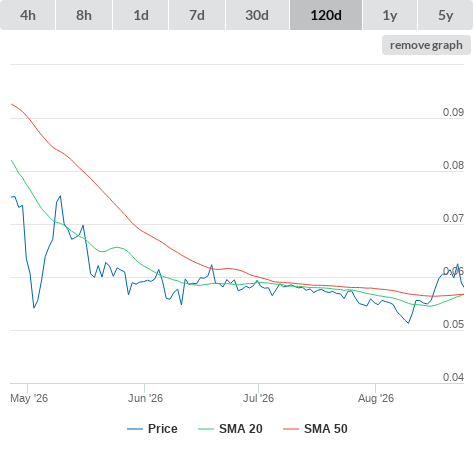The image size is (474, 455).
Task: Click the May '26 axis label
Action: [29, 398]
